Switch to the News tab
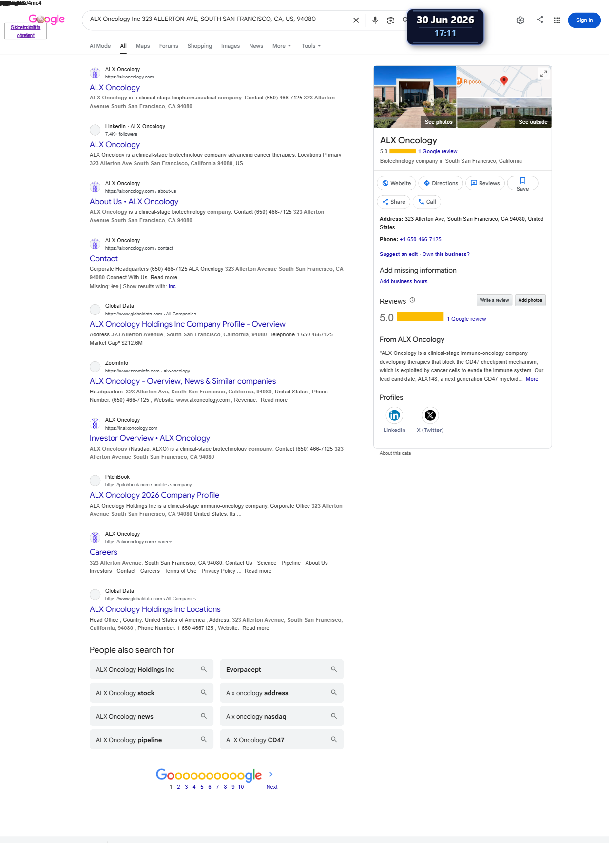This screenshot has height=843, width=616. 256,46
